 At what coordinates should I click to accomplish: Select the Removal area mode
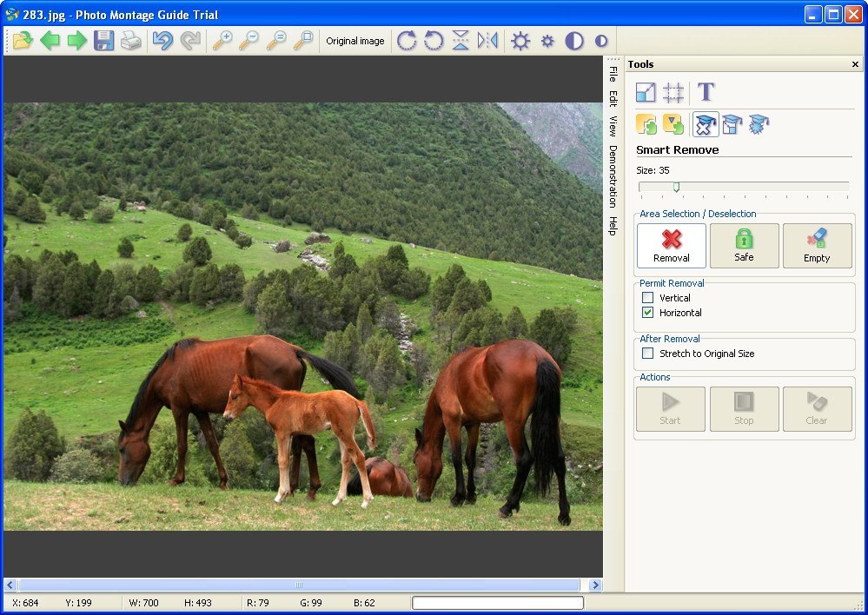tap(670, 246)
